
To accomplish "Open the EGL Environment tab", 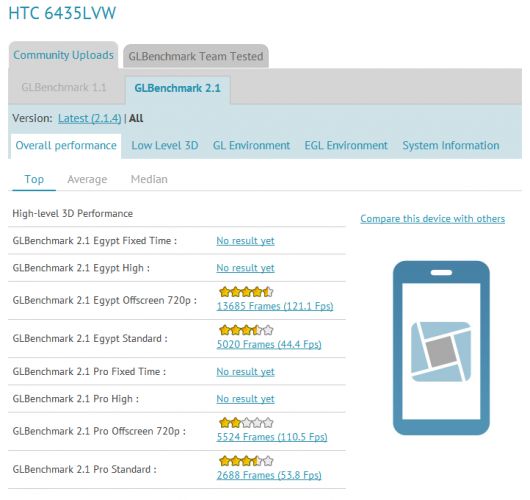I will click(x=346, y=146).
